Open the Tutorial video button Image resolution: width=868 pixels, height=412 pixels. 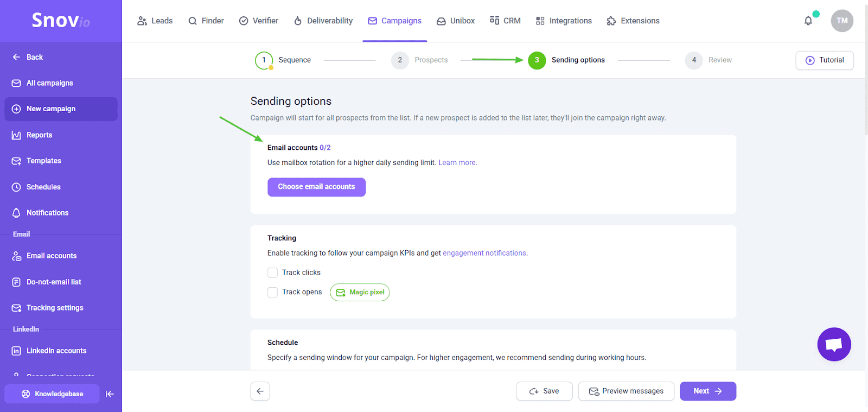tap(824, 60)
